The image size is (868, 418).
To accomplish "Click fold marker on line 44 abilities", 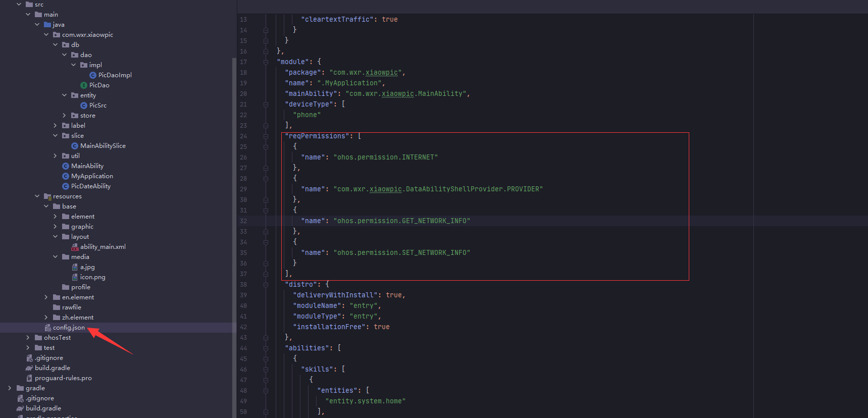I will (x=266, y=348).
